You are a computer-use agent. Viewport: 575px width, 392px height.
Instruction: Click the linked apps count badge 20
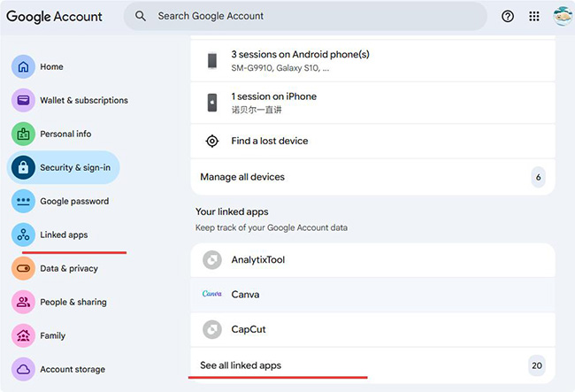pyautogui.click(x=537, y=365)
